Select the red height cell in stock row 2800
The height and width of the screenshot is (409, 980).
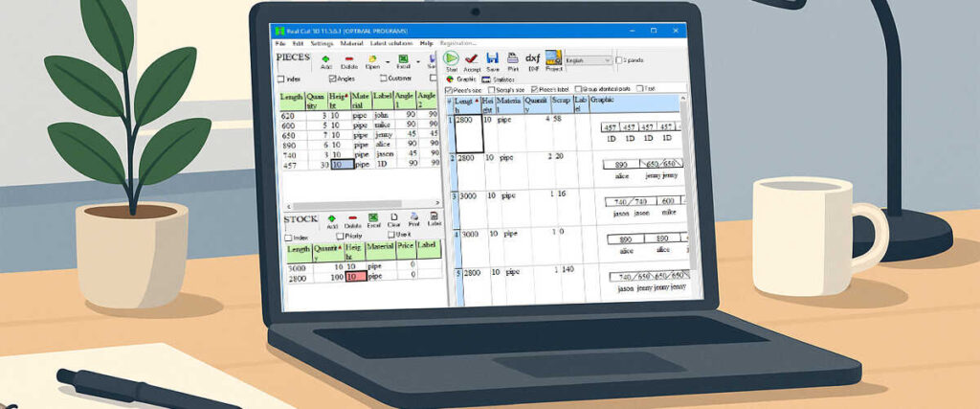coord(356,277)
